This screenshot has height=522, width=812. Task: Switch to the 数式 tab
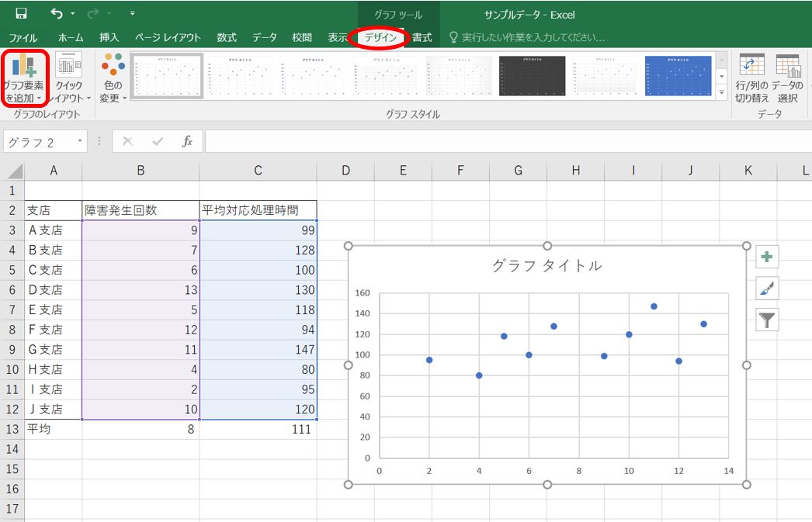[x=227, y=37]
